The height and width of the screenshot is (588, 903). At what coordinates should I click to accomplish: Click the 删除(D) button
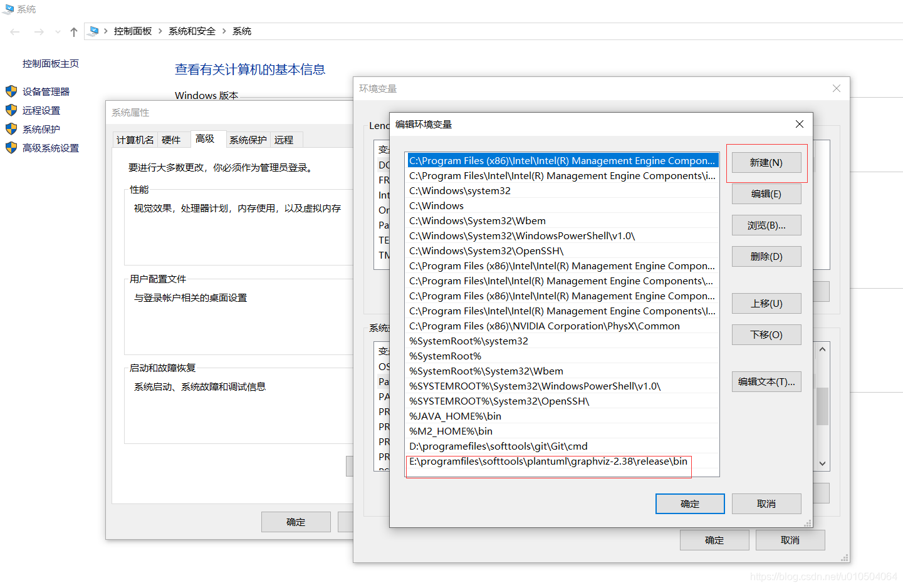pos(766,256)
